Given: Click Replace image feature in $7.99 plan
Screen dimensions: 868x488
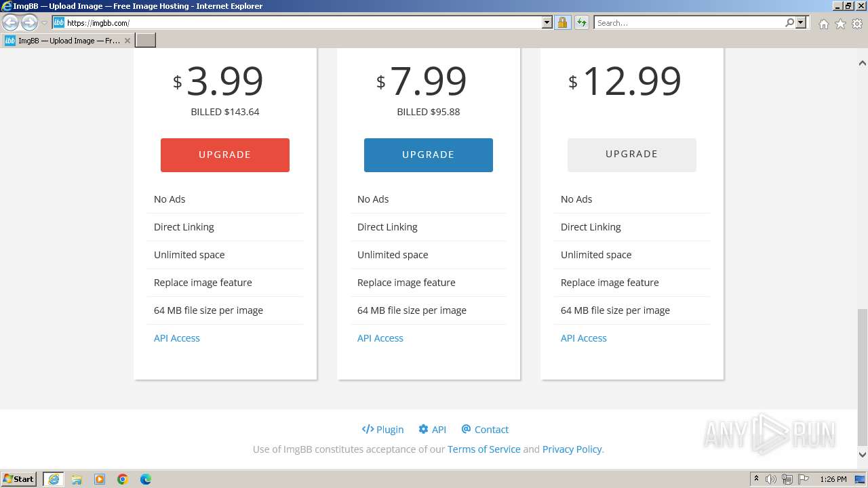Looking at the screenshot, I should pos(406,283).
